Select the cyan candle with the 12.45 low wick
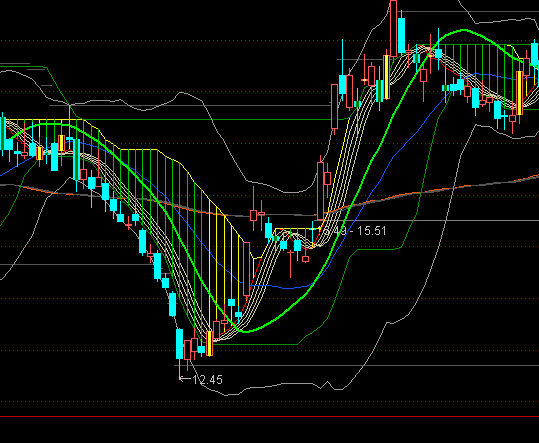539x443 pixels. point(180,344)
